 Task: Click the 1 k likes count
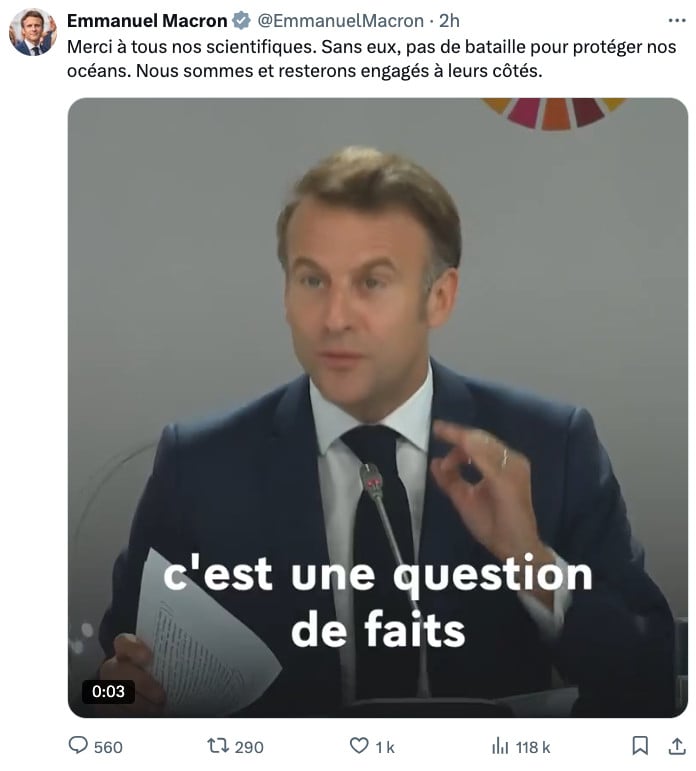[385, 747]
